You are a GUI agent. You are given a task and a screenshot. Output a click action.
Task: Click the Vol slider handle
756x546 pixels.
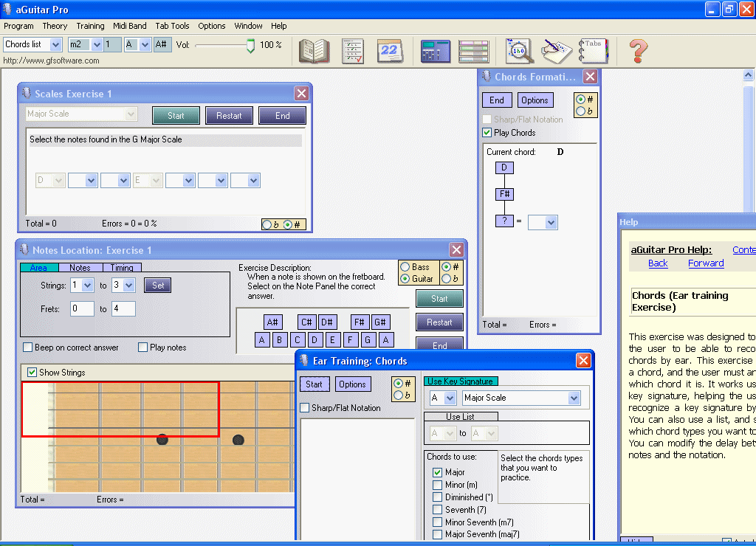click(x=251, y=46)
